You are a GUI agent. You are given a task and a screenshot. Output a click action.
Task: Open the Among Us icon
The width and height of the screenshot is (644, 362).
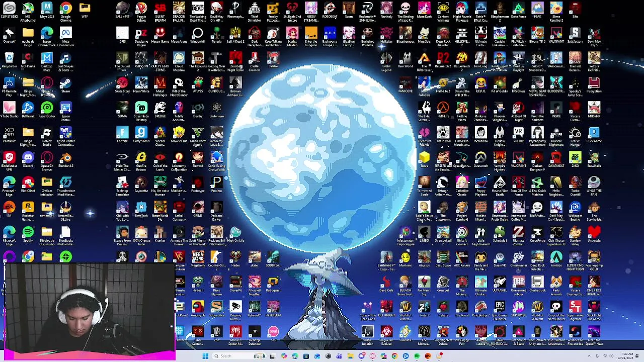point(198,309)
